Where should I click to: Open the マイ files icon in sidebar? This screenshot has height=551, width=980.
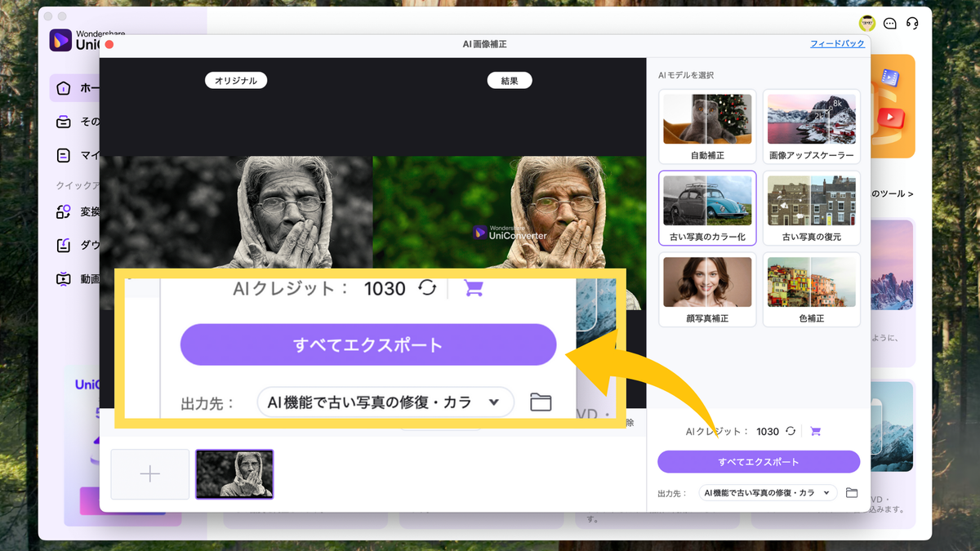click(64, 155)
